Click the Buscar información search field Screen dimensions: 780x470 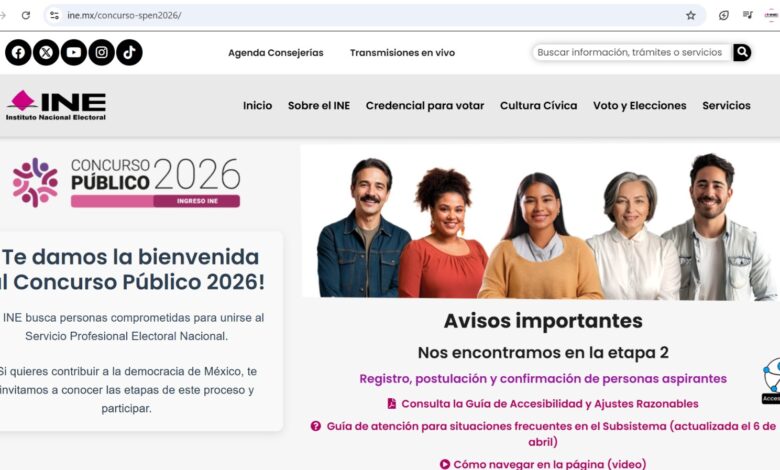(632, 52)
